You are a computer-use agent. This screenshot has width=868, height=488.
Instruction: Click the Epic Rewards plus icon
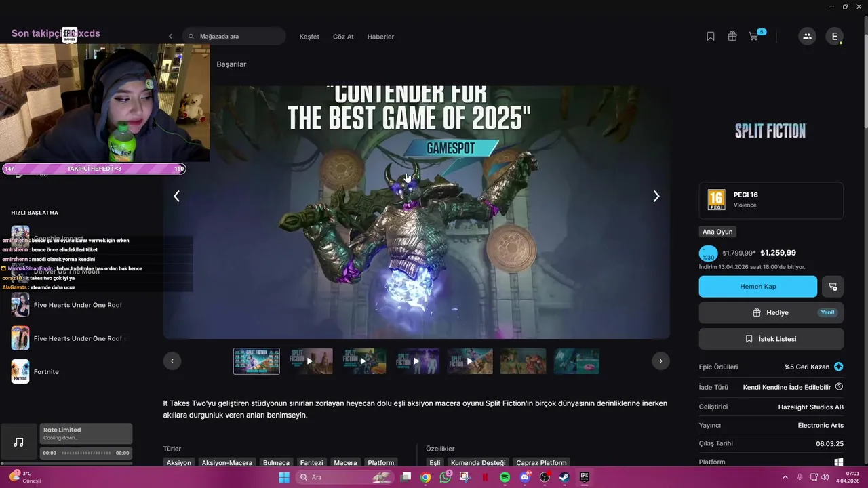[839, 367]
